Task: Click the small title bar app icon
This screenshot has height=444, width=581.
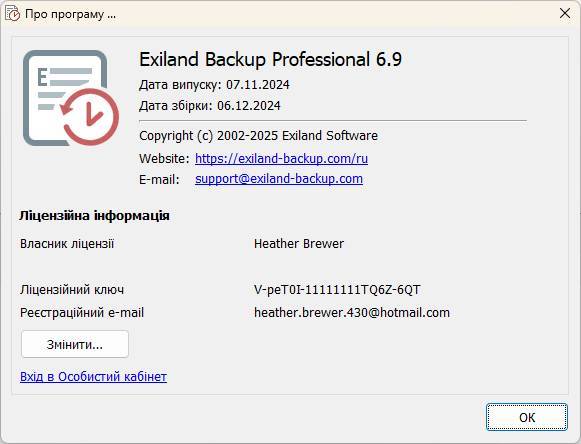Action: 12,14
